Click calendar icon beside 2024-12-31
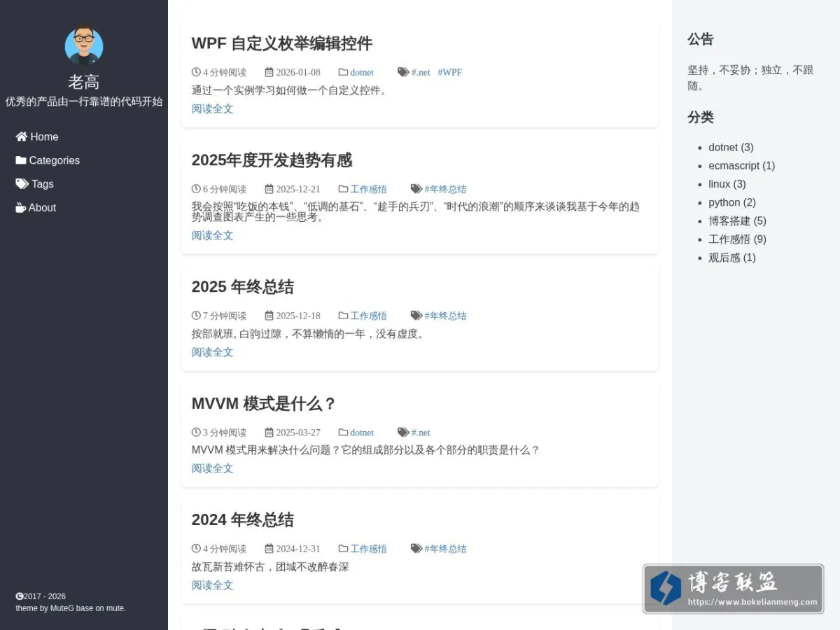 coord(269,549)
